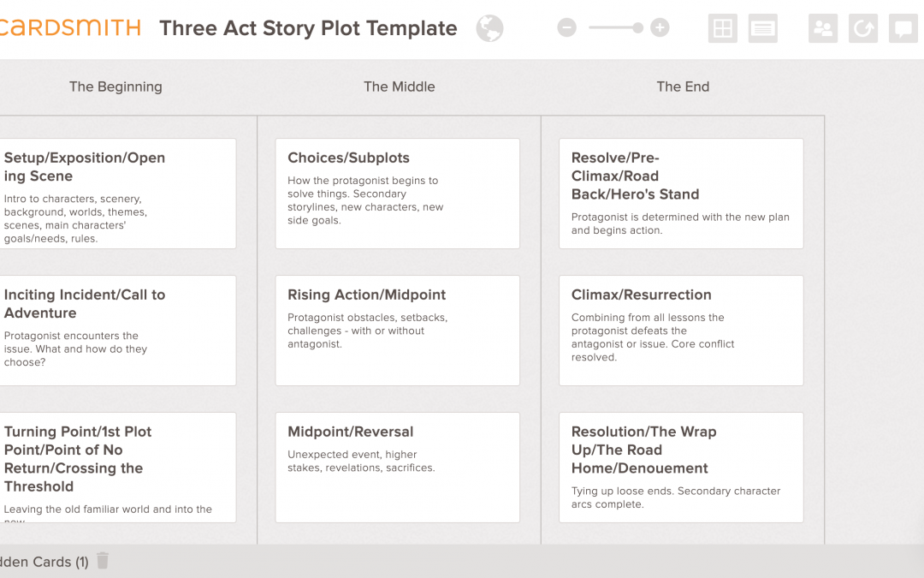Screen dimensions: 924x578
Task: Click the trash icon beside Hidden Cards
Action: [103, 560]
